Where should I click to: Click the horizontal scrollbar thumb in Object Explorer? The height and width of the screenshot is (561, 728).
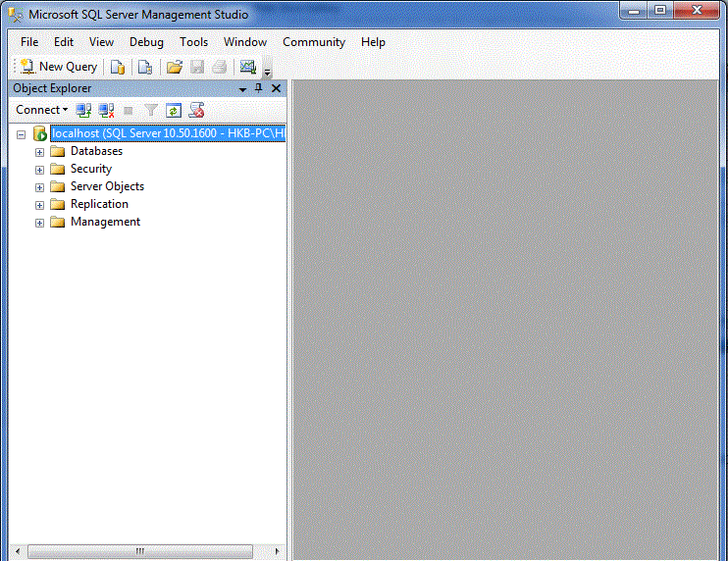coord(140,551)
